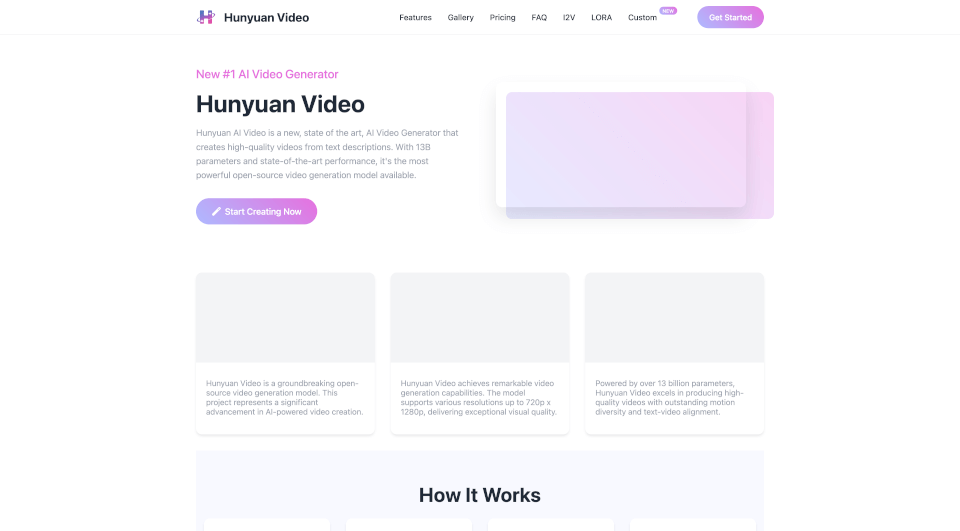This screenshot has width=960, height=531.
Task: Select FAQ in the navigation bar
Action: (x=539, y=18)
